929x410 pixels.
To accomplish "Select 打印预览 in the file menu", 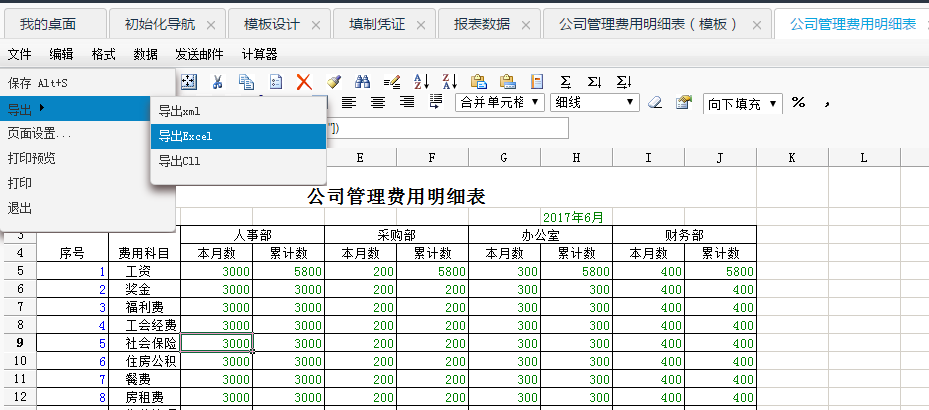I will [x=32, y=158].
